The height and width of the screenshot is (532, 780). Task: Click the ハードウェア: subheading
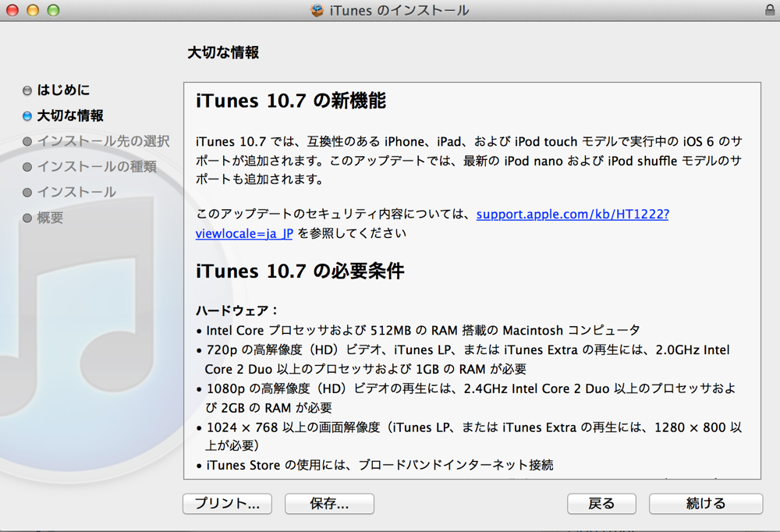236,310
